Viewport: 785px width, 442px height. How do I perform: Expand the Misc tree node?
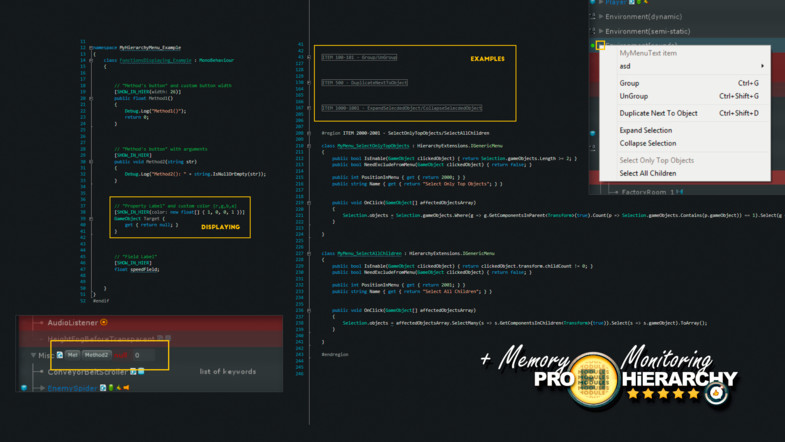click(33, 355)
